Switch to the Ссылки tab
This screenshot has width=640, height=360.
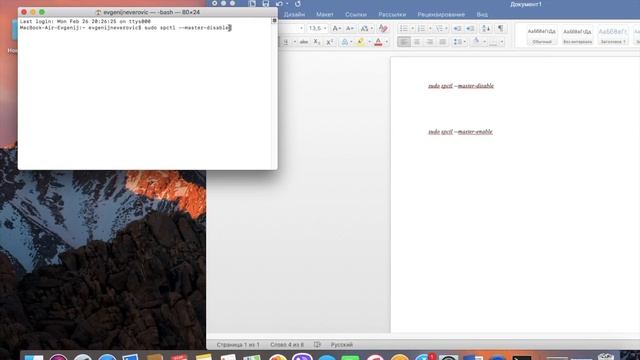click(356, 14)
